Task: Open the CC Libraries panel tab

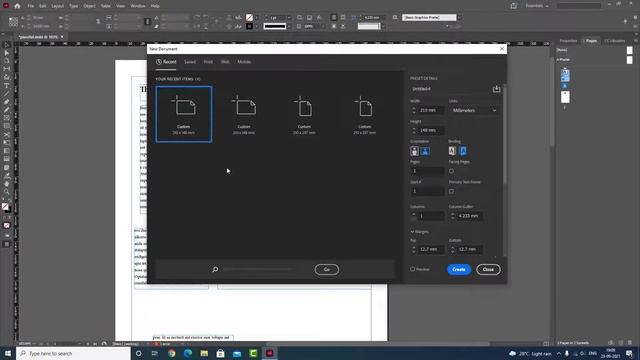Action: pos(614,41)
